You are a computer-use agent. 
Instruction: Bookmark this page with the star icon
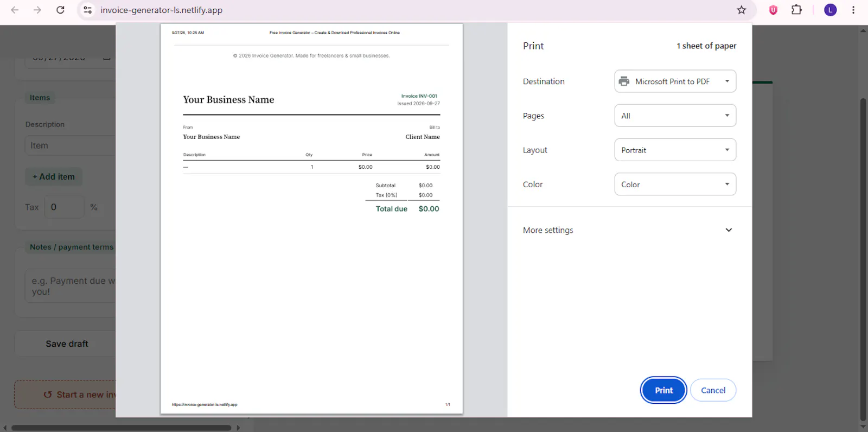tap(741, 10)
